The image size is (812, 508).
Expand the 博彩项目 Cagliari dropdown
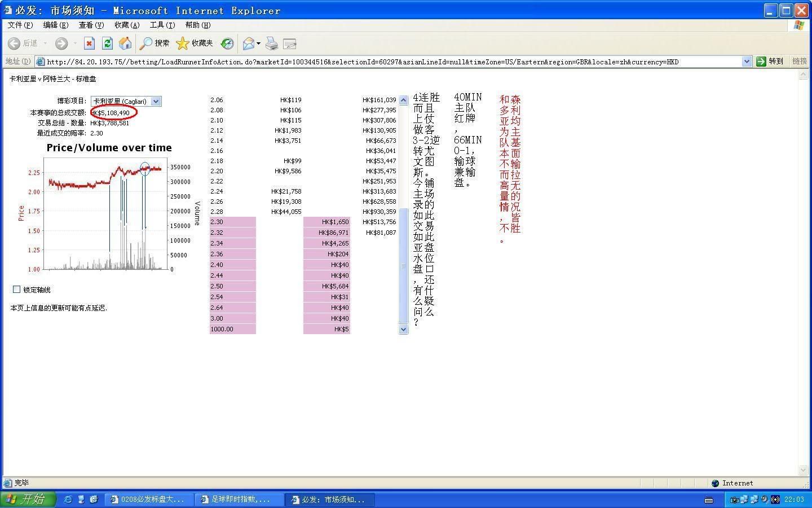[156, 101]
